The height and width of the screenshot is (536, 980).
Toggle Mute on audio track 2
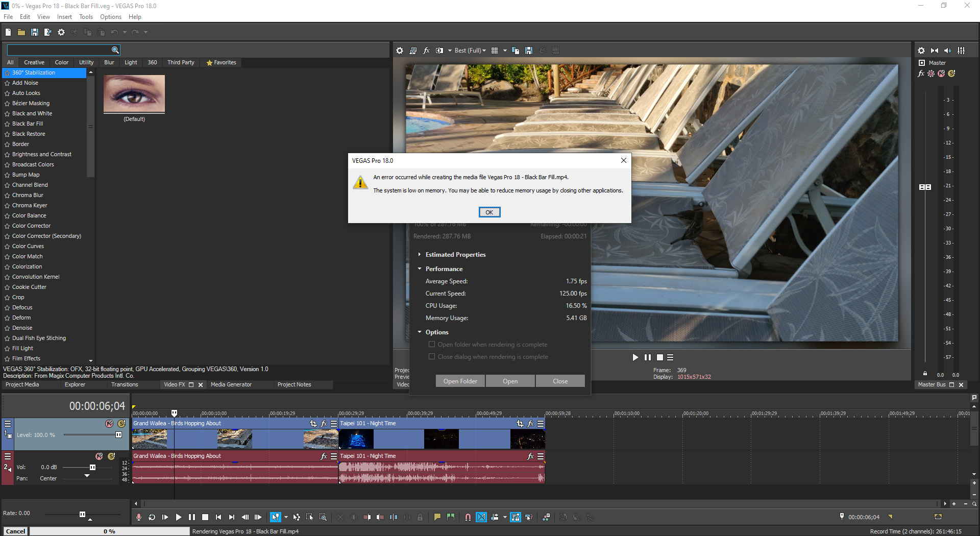pyautogui.click(x=99, y=456)
